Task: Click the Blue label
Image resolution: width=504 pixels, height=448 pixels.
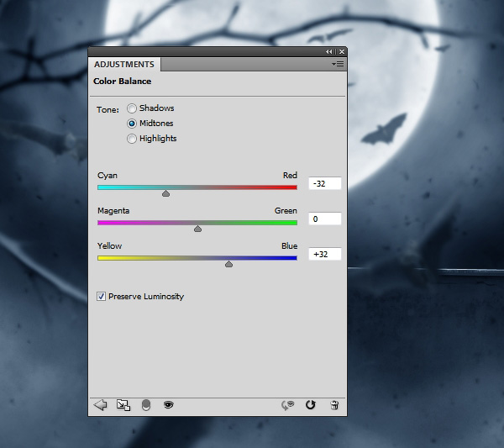Action: [289, 246]
